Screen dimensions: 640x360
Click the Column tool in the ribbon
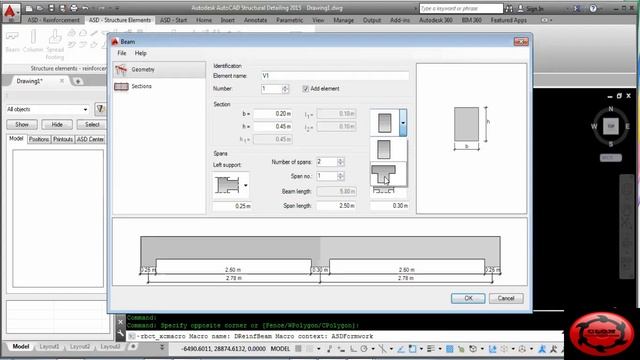point(33,41)
